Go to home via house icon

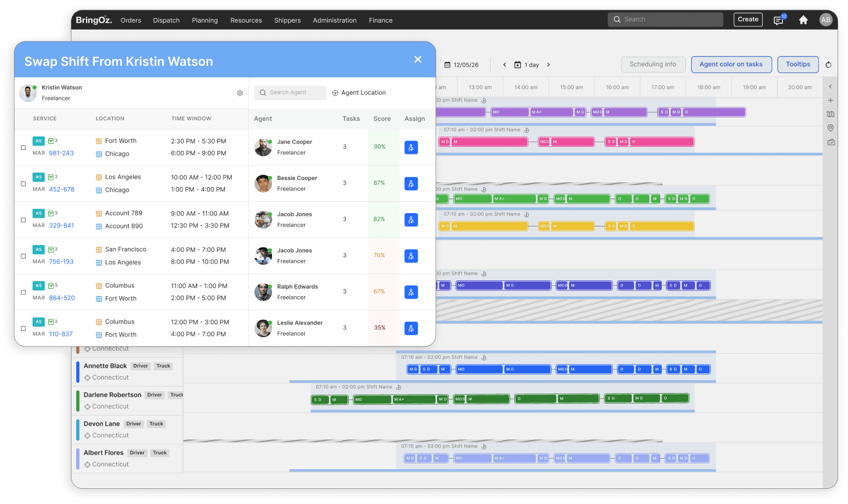tap(803, 20)
